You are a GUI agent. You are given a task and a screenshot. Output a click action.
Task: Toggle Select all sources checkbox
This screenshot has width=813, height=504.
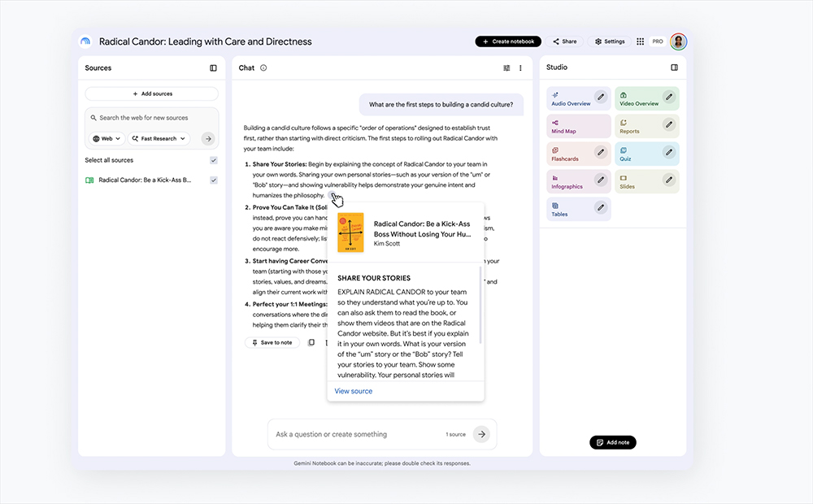click(214, 160)
